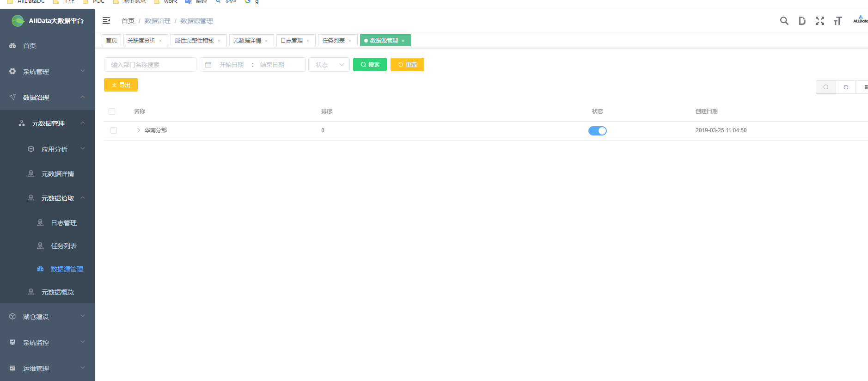The image size is (868, 381).
Task: Switch to the 元数据详情 tab
Action: [247, 41]
